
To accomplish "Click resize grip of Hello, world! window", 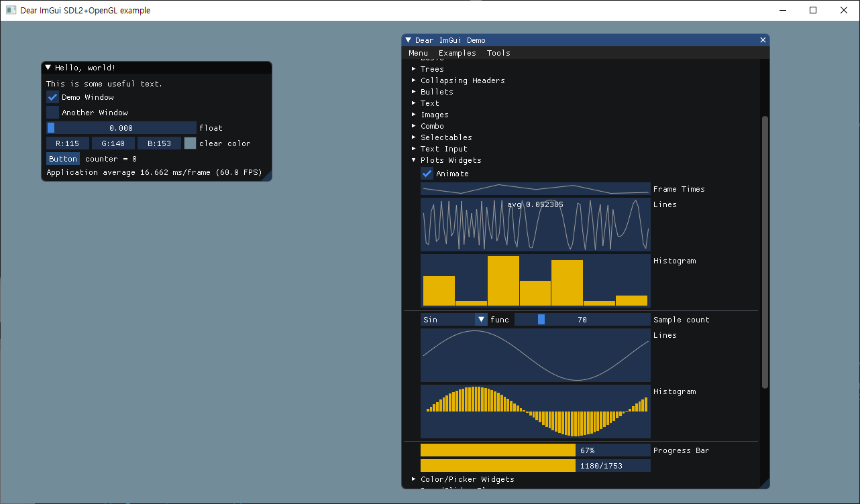I will [266, 176].
